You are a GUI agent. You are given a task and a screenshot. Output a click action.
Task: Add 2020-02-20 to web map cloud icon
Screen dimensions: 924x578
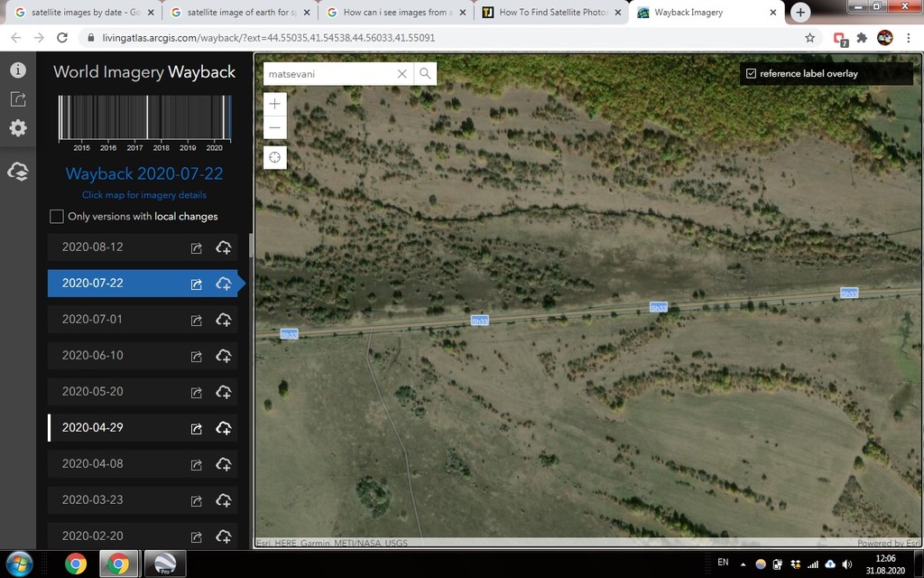pyautogui.click(x=224, y=536)
